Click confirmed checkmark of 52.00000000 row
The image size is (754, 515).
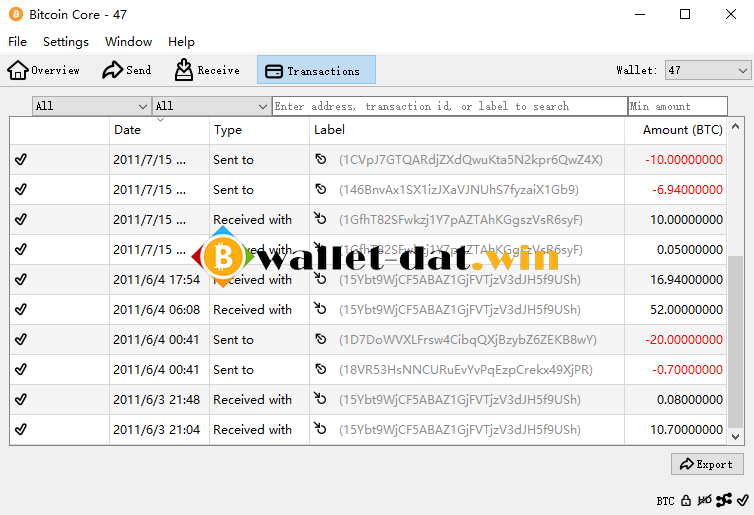click(21, 309)
